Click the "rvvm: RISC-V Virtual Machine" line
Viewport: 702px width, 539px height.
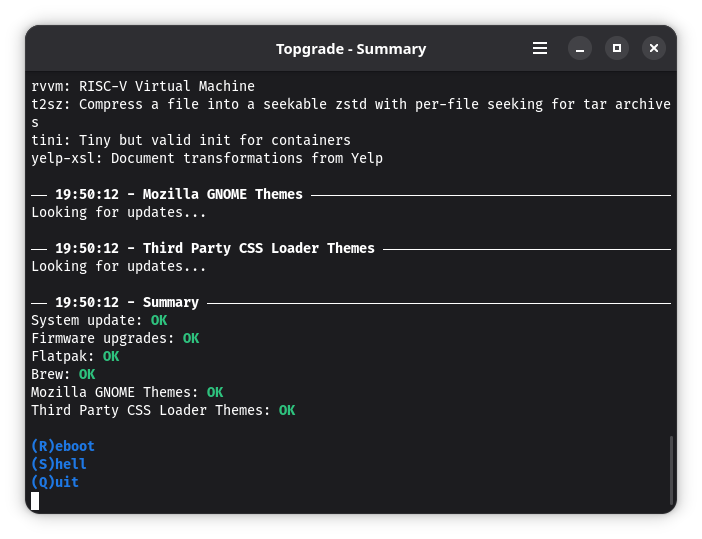(143, 86)
